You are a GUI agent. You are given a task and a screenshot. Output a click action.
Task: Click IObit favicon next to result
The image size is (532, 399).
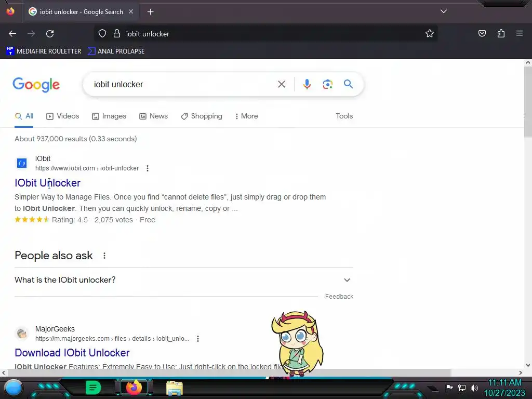click(22, 163)
